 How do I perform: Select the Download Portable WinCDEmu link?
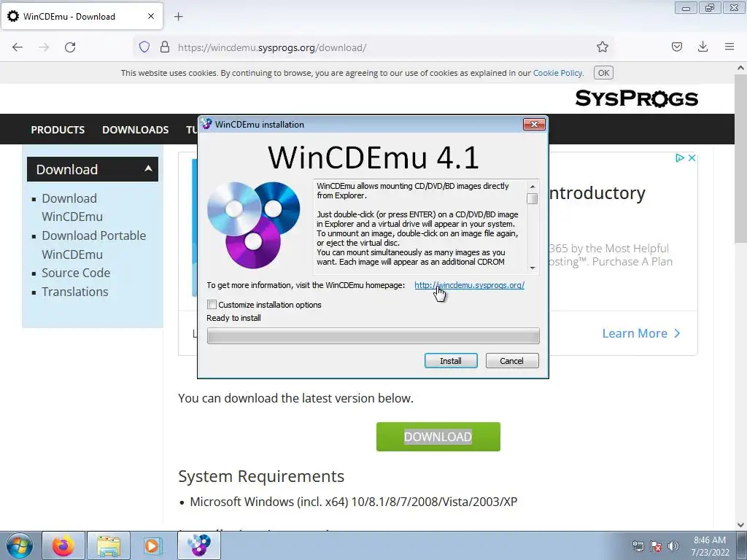click(x=93, y=245)
